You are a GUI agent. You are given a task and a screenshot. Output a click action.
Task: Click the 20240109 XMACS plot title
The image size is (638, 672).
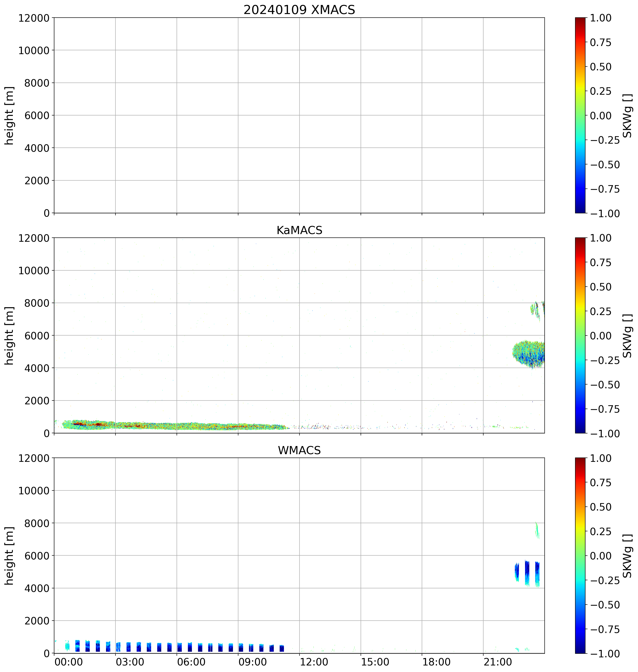coord(299,9)
